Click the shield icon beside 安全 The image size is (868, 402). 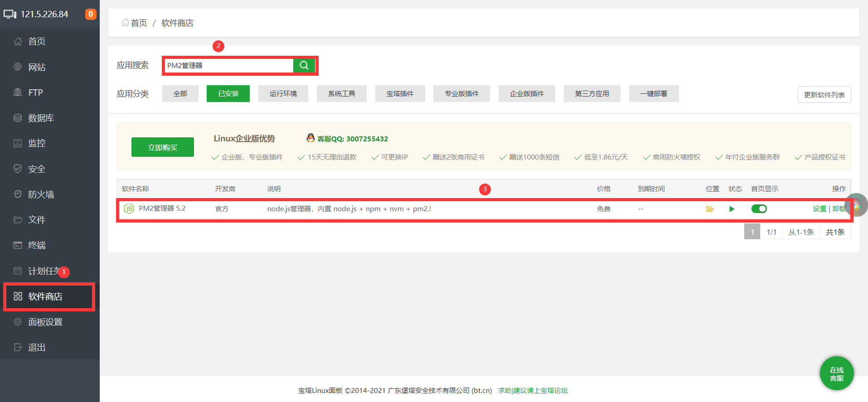pyautogui.click(x=18, y=169)
